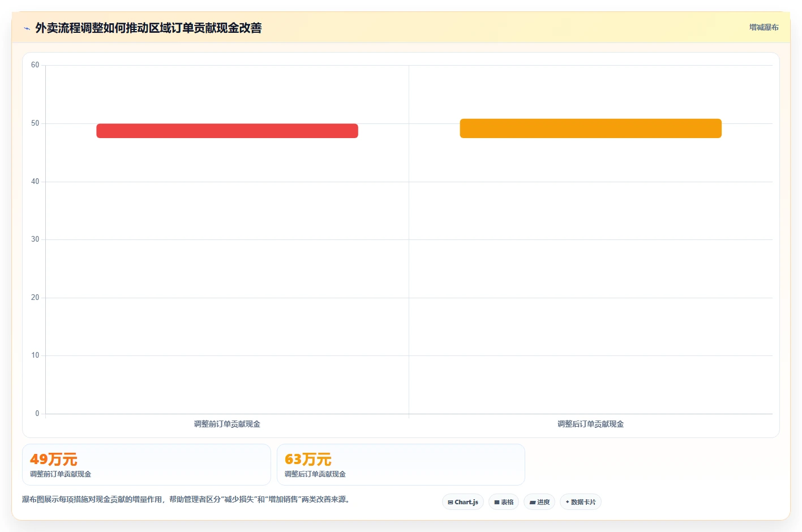The width and height of the screenshot is (802, 532).
Task: Click y-axis value 50
Action: (x=35, y=123)
